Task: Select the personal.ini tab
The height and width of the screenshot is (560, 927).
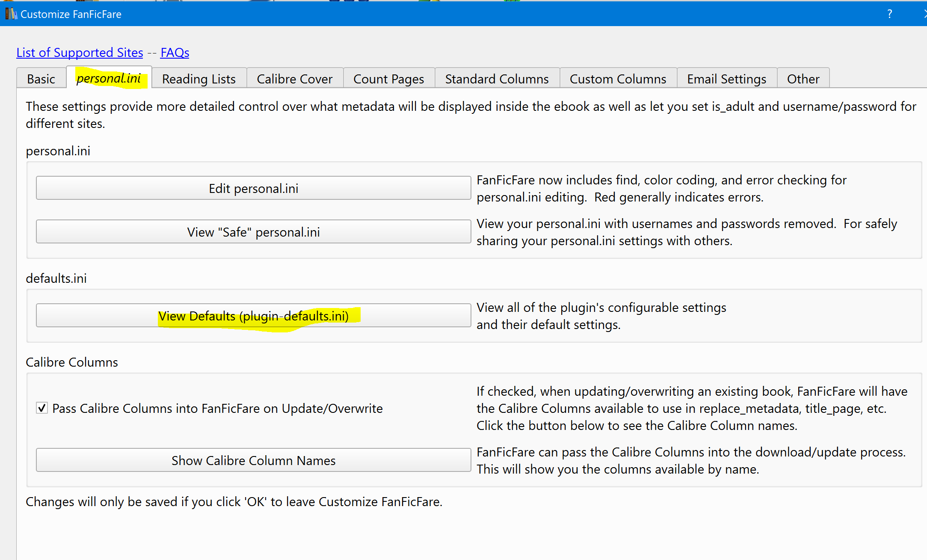Action: click(x=109, y=78)
